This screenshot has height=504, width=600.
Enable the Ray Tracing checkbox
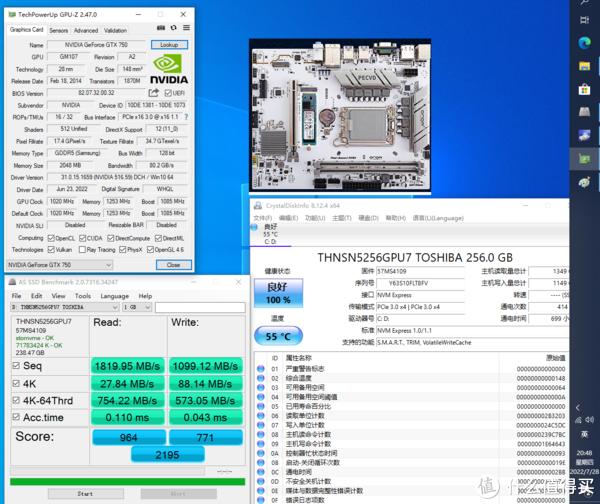point(82,250)
